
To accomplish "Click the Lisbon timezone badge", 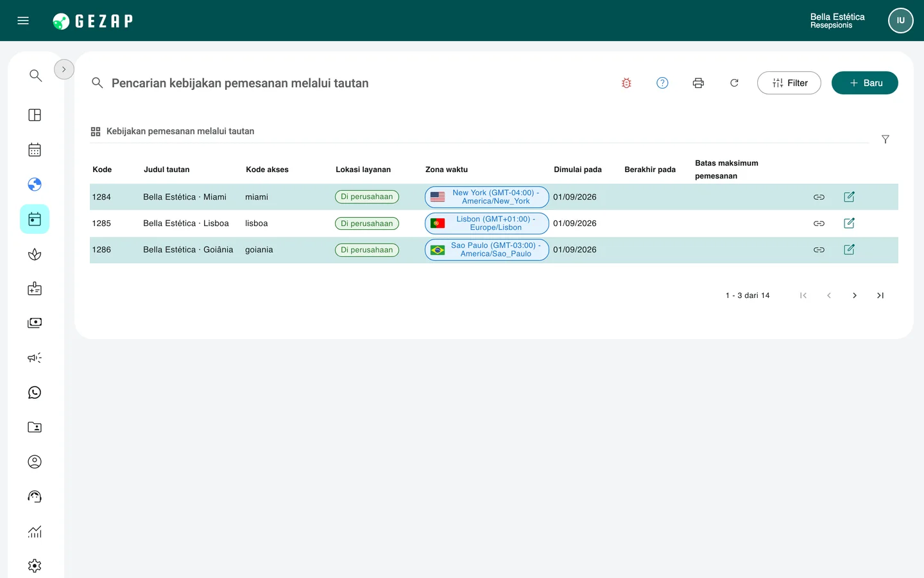I will point(487,223).
